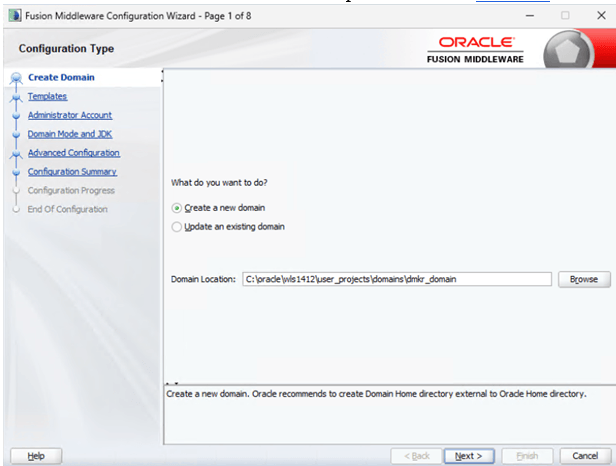Go to Configuration Summary step
The image size is (616, 466).
[x=72, y=172]
